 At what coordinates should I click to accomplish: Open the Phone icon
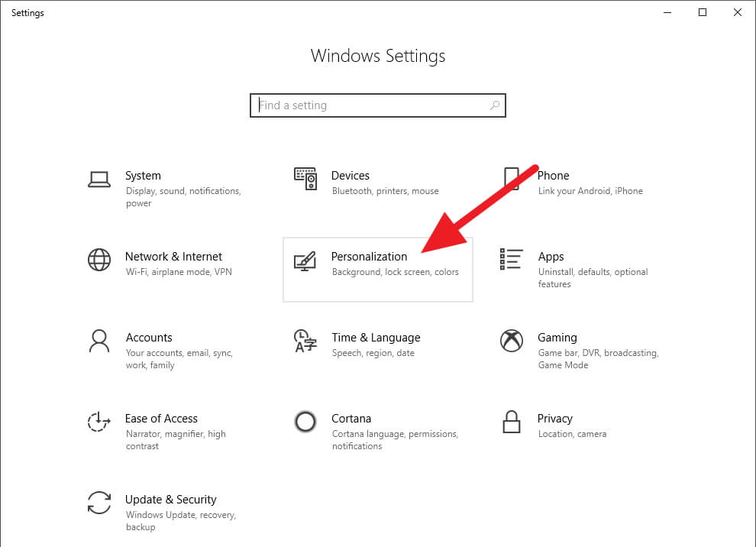coord(512,179)
